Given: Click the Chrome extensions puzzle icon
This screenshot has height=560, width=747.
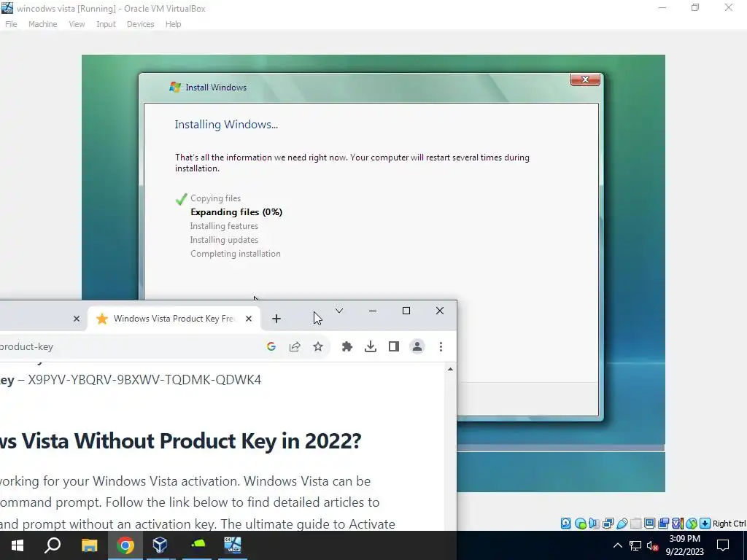Looking at the screenshot, I should pyautogui.click(x=347, y=346).
